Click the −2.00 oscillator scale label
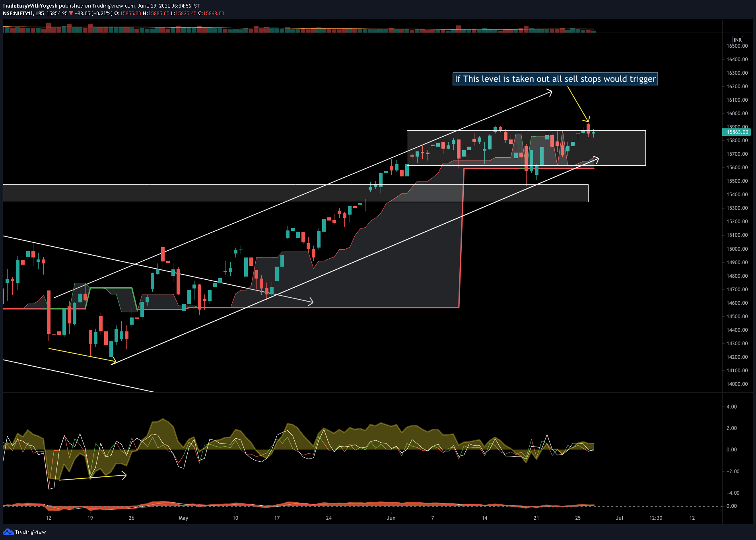The image size is (756, 540). (733, 471)
